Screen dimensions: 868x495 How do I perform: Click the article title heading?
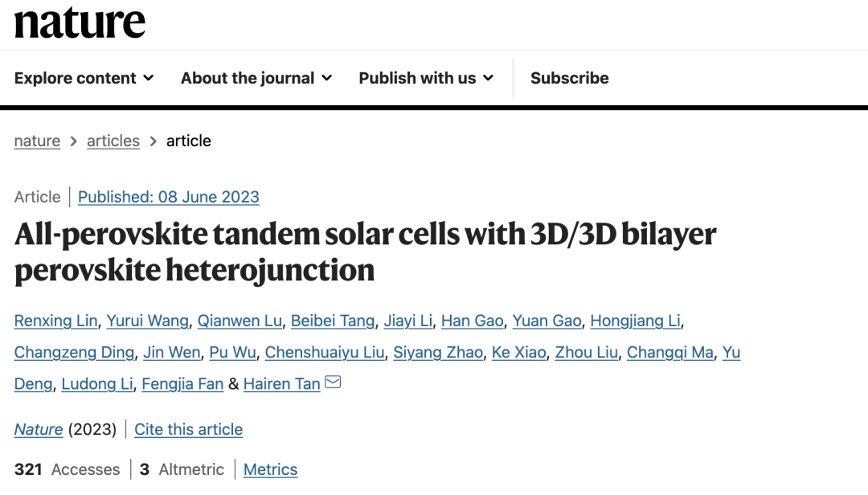click(x=366, y=252)
